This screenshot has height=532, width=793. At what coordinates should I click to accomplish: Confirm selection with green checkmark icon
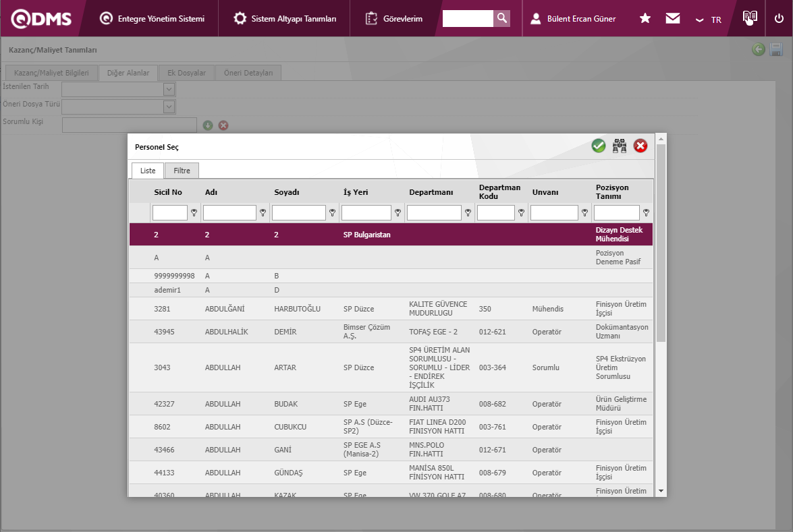(598, 146)
